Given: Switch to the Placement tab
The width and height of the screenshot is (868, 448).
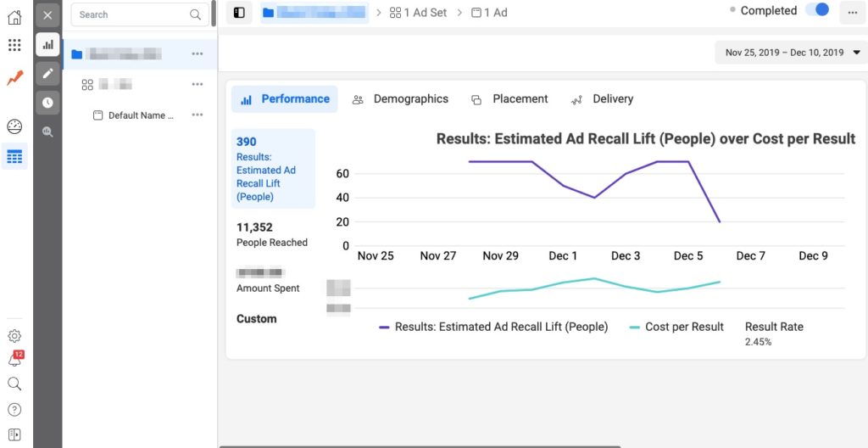Looking at the screenshot, I should 509,99.
